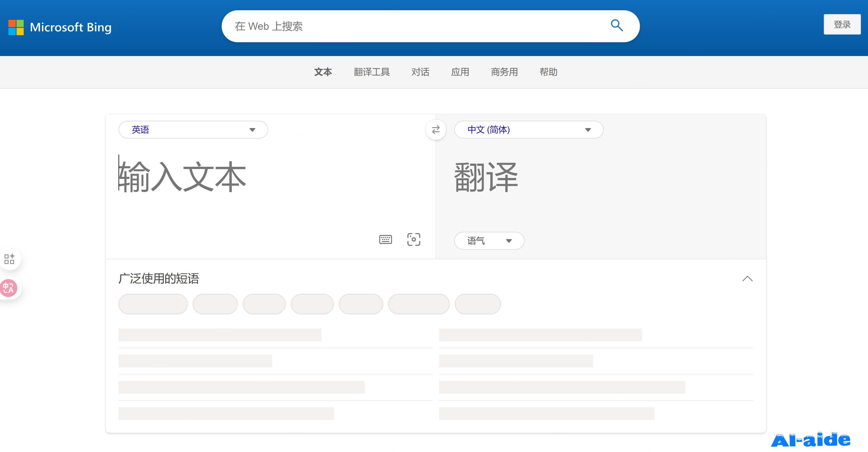Open the 英语 source language dropdown
The height and width of the screenshot is (452, 868).
point(193,130)
